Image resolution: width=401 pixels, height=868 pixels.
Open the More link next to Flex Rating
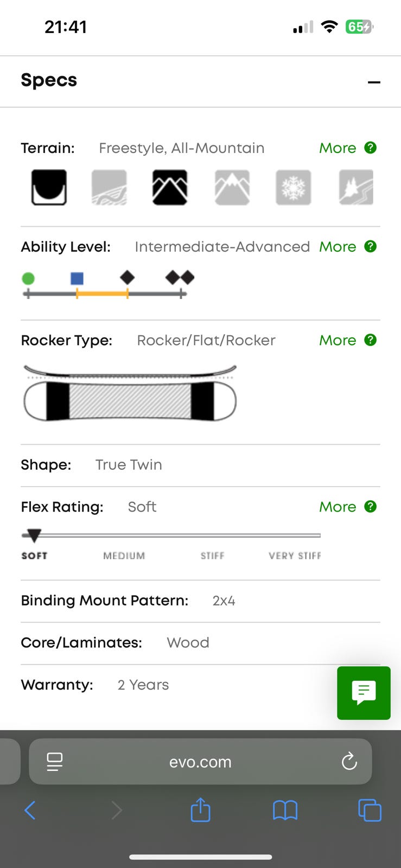338,507
